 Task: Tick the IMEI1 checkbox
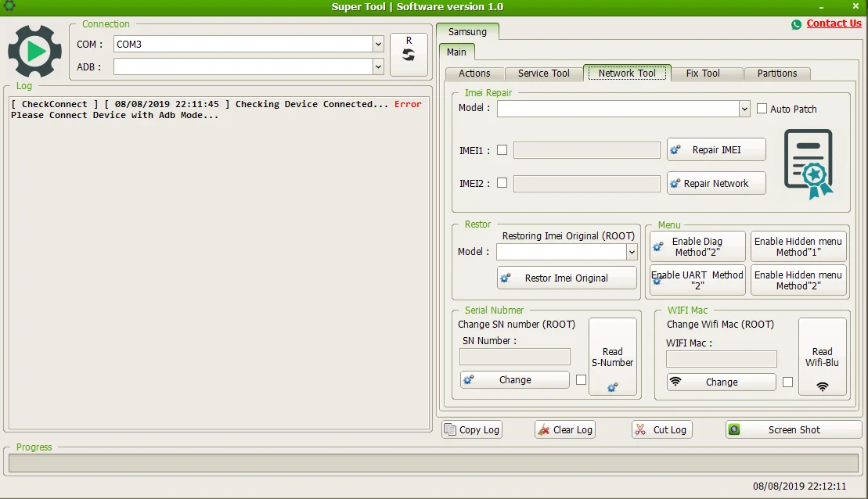(x=502, y=149)
